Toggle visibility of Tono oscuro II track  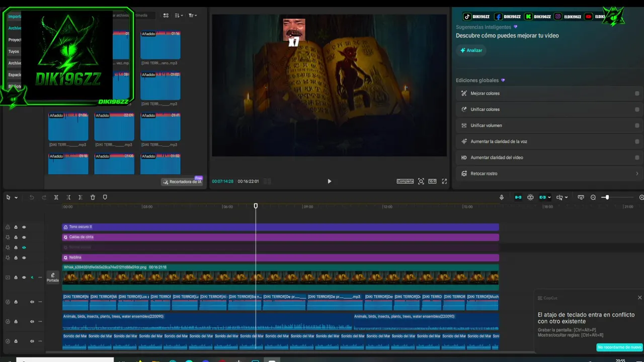(24, 227)
